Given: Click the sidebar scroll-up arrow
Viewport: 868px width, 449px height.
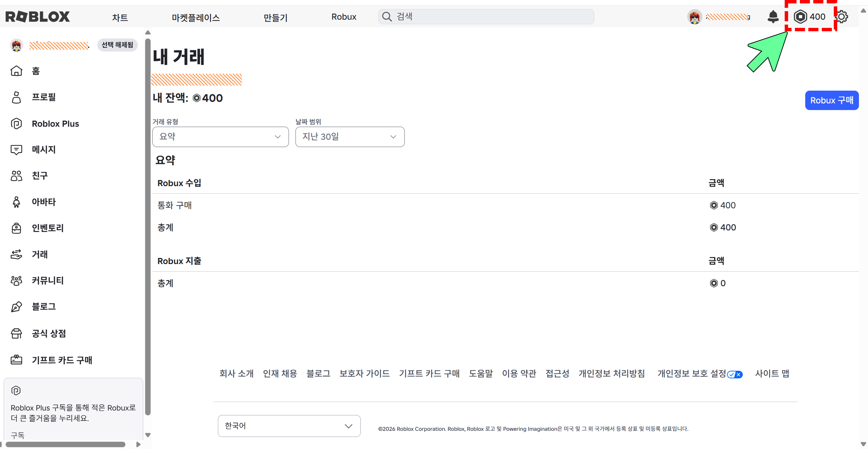Looking at the screenshot, I should point(148,32).
